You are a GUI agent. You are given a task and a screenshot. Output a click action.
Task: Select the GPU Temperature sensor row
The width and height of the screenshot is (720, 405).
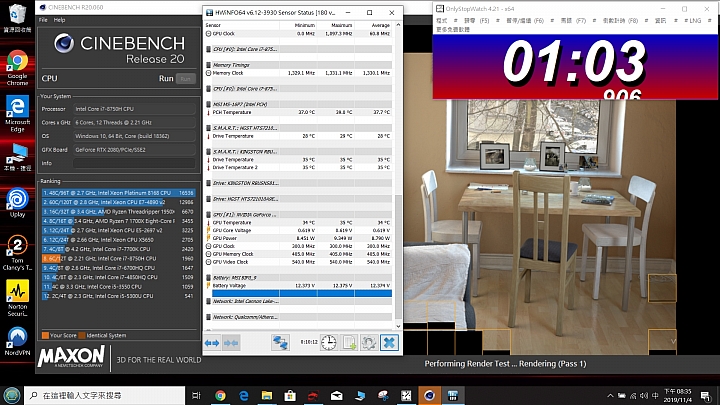pos(298,222)
